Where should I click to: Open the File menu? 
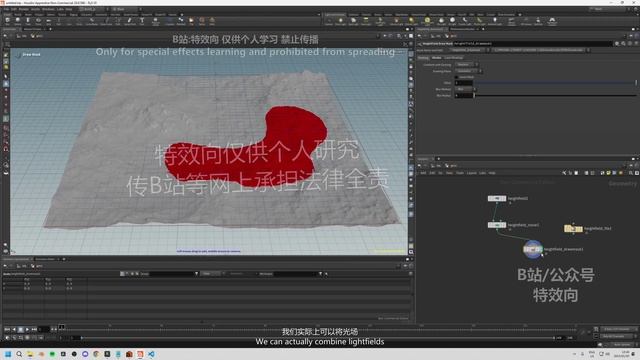(6, 9)
